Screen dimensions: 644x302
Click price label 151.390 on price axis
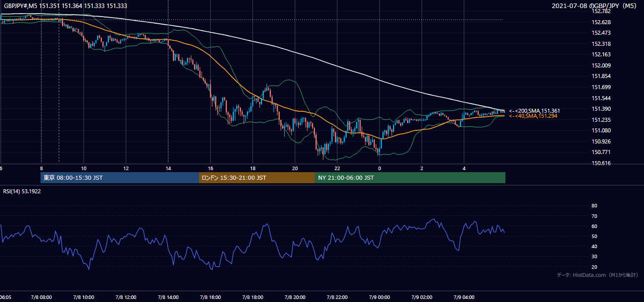click(601, 109)
